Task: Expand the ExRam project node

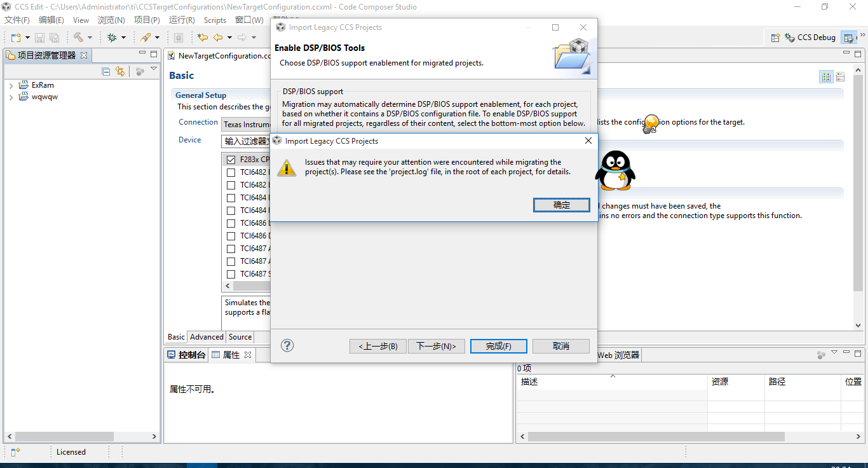Action: pyautogui.click(x=11, y=85)
